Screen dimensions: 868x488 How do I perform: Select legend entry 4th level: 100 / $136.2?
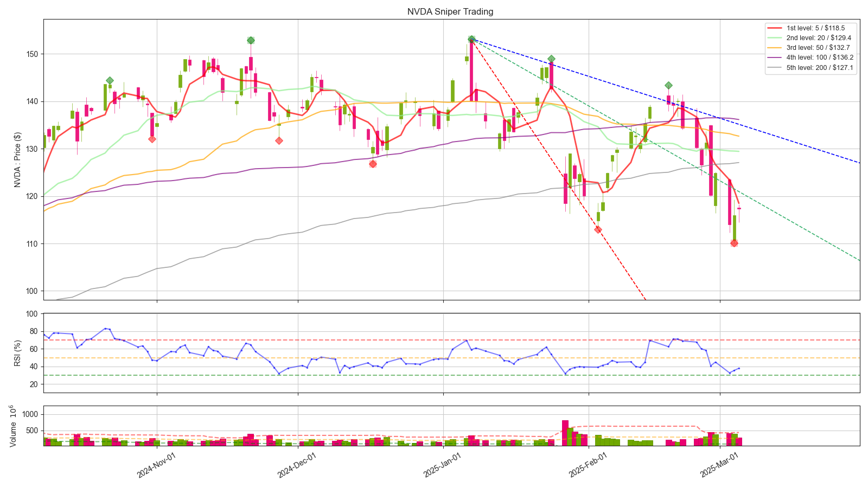point(820,57)
